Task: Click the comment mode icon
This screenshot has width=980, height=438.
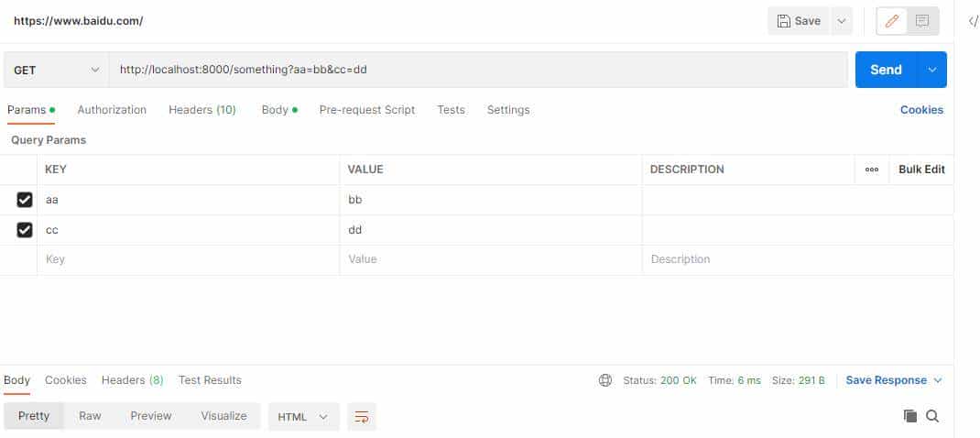Action: point(922,21)
